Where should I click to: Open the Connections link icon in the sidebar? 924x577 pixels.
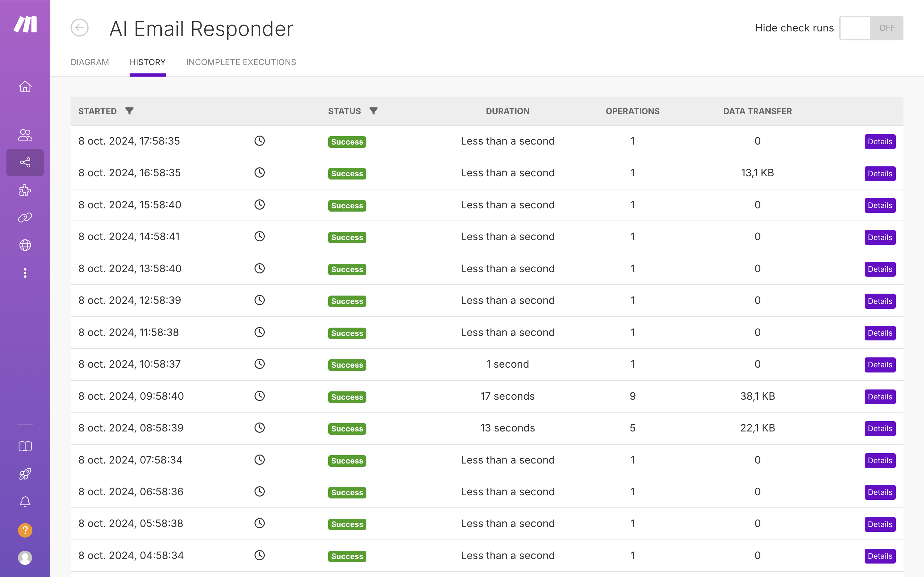(x=25, y=218)
